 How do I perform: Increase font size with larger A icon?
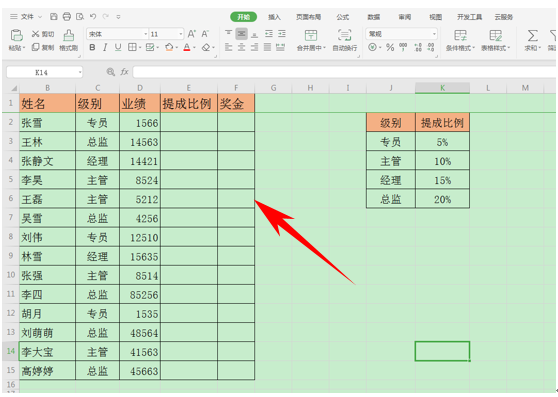point(191,34)
